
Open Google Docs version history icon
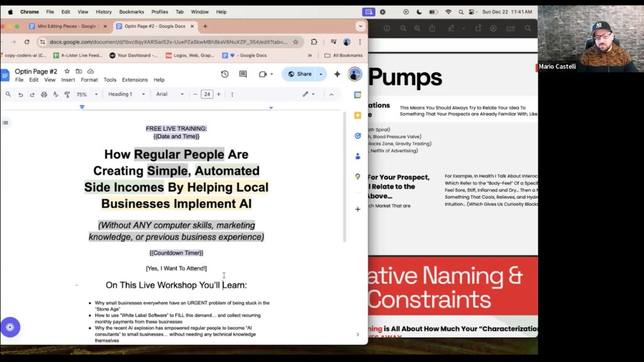[x=225, y=74]
